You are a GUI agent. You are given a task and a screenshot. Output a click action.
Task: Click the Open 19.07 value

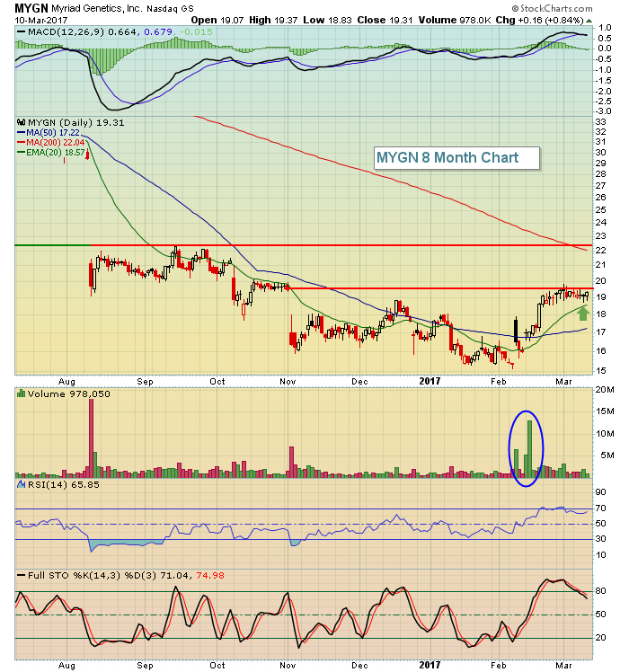tap(217, 20)
